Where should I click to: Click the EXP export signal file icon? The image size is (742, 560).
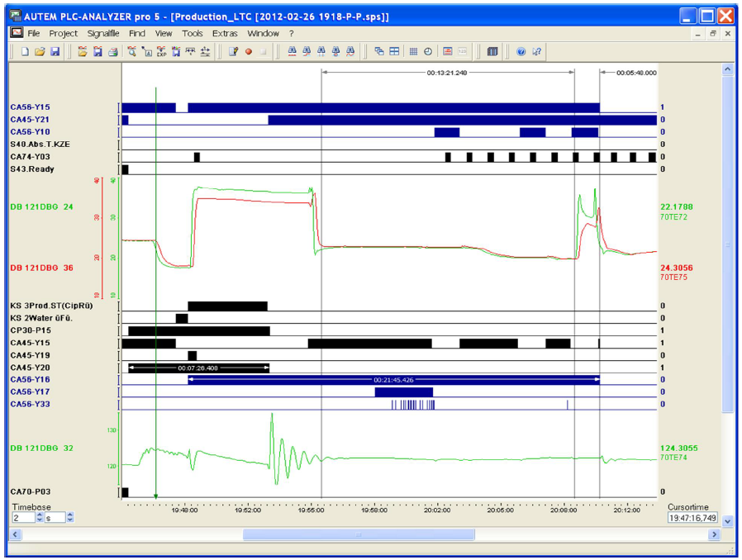(x=161, y=51)
